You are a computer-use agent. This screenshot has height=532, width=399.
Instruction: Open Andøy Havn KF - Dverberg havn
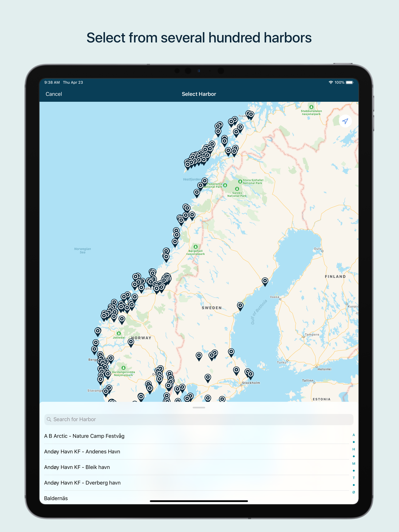82,483
